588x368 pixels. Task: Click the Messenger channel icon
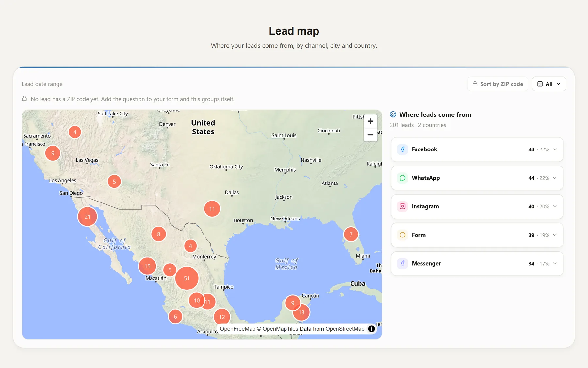402,263
